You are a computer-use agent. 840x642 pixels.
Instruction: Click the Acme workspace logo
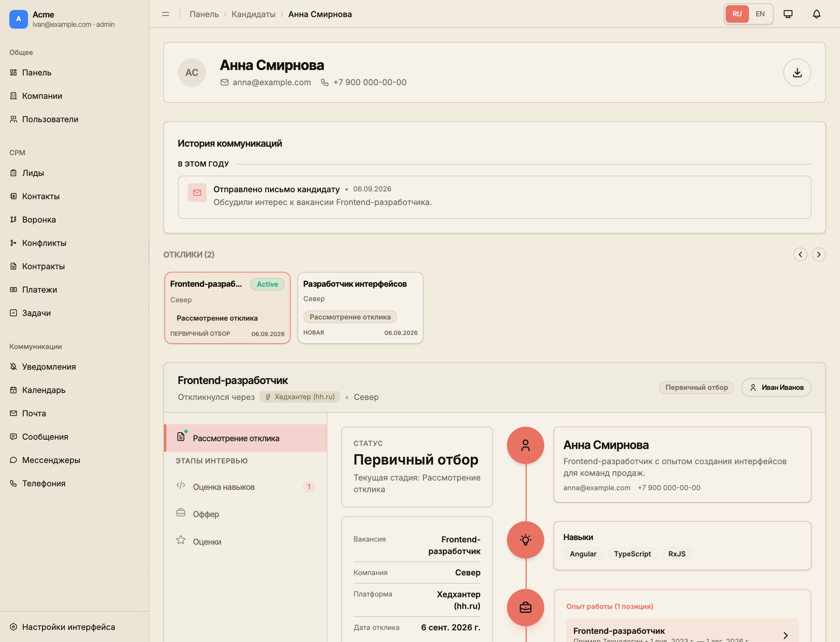[19, 19]
